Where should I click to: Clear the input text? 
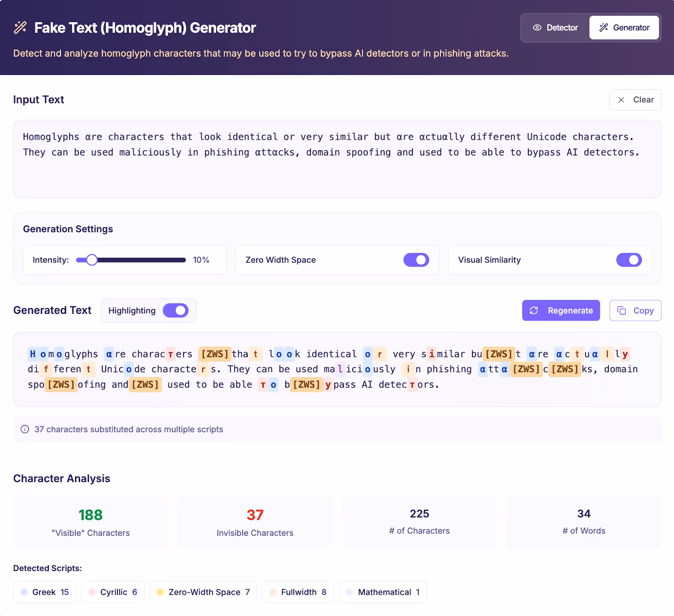(635, 100)
